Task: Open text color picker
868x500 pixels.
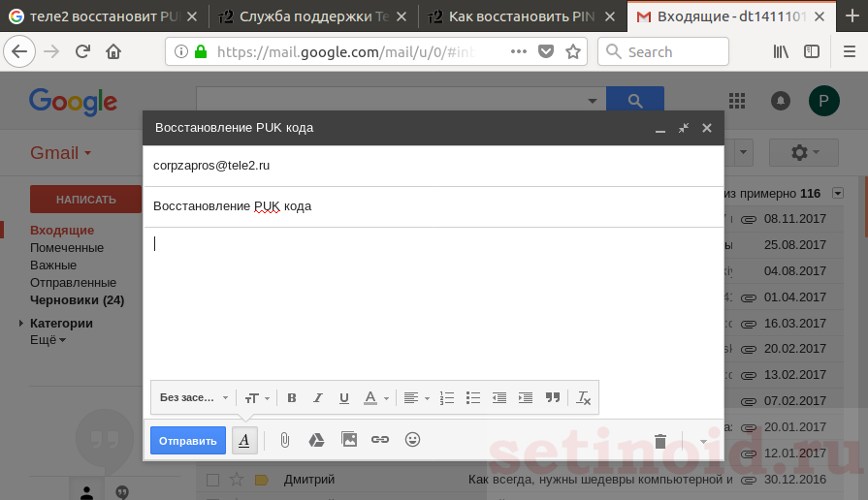Action: pos(376,397)
